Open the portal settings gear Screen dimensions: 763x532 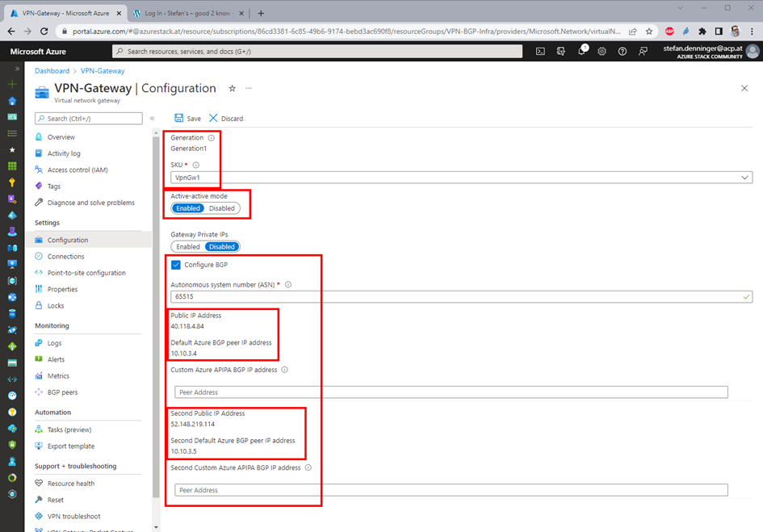tap(602, 51)
